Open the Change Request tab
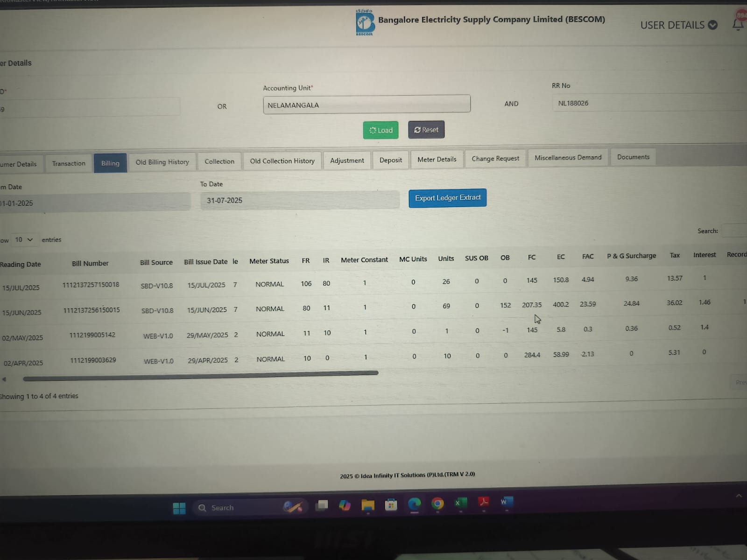The image size is (747, 560). (x=495, y=159)
